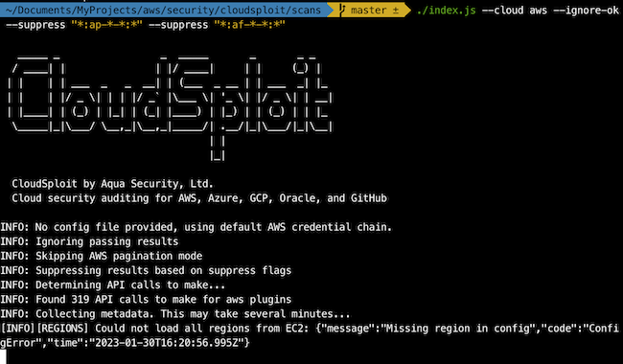Click the terminal cursor block at bottom
Viewport: 623px width, 364px height.
coord(4,356)
